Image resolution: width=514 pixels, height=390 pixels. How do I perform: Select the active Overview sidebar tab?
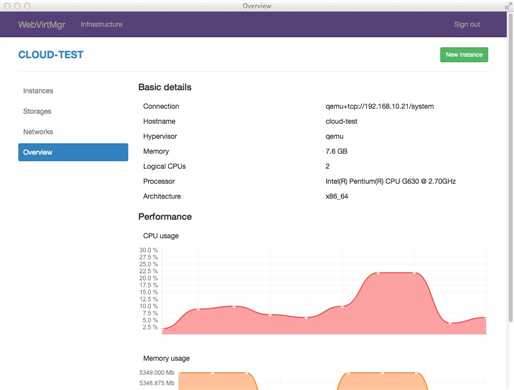click(x=73, y=152)
